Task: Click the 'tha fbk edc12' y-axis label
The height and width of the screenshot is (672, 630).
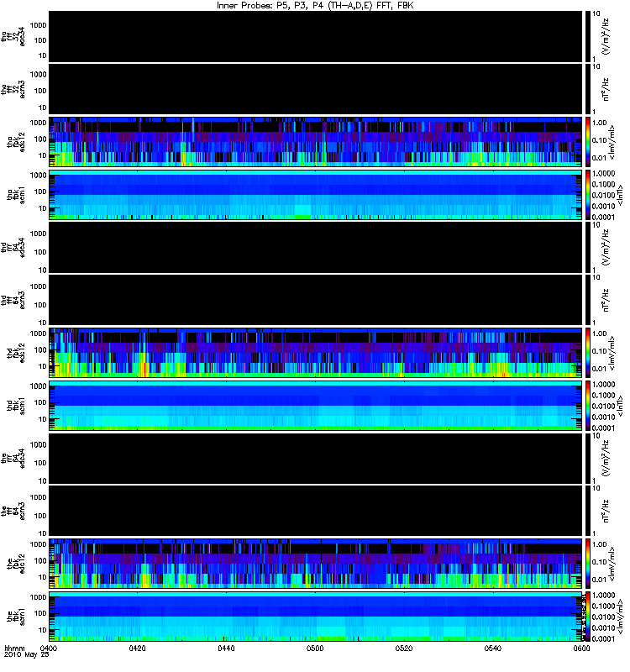Action: [16, 143]
